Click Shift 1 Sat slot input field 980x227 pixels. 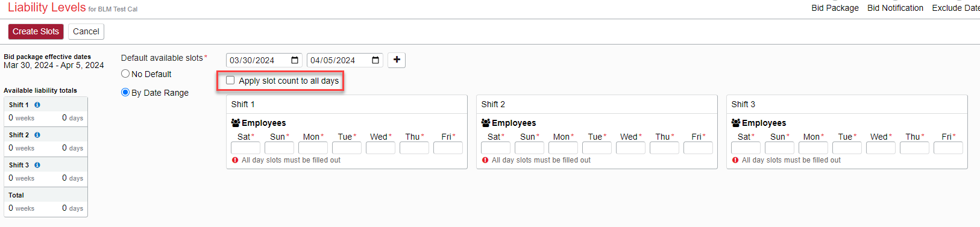pyautogui.click(x=246, y=148)
